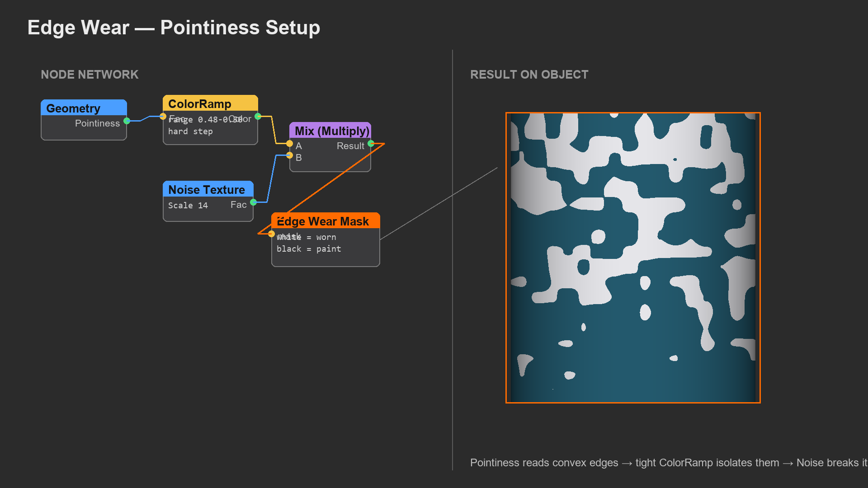
Task: Click the Mix node's Result output socket
Action: pos(371,144)
